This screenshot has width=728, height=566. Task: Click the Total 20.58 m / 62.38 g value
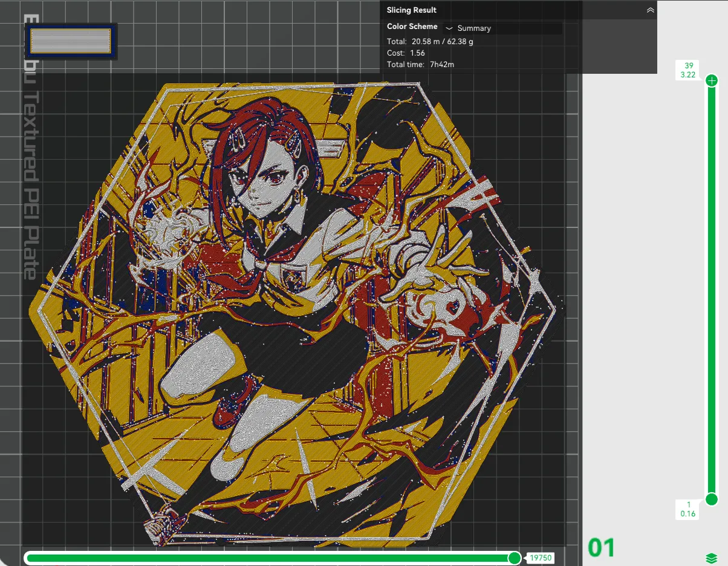click(443, 42)
